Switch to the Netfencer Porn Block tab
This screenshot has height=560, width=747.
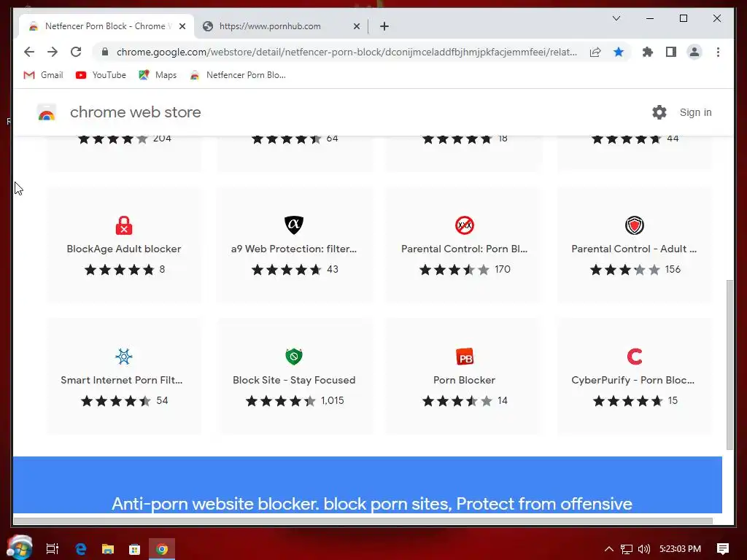107,26
